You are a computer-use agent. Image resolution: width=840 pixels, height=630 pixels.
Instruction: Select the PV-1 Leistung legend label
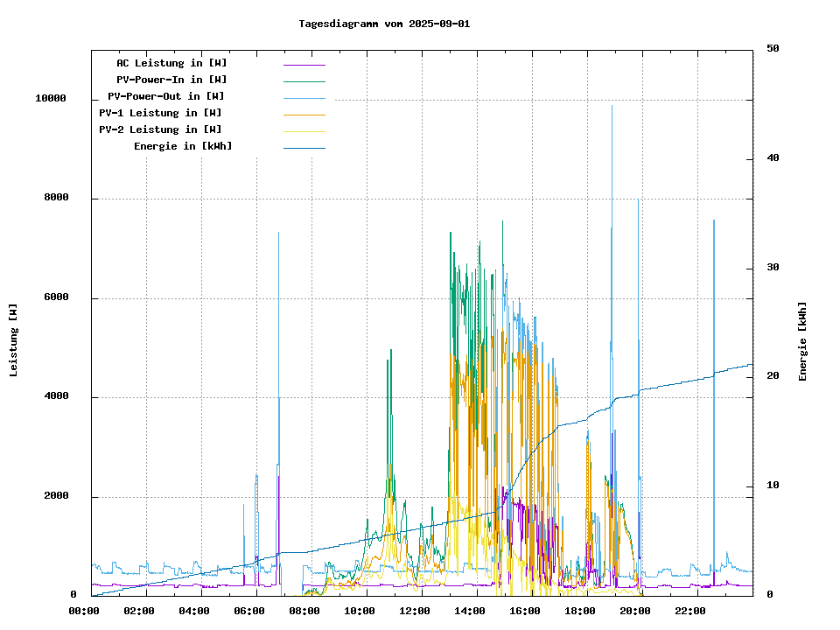tap(160, 113)
